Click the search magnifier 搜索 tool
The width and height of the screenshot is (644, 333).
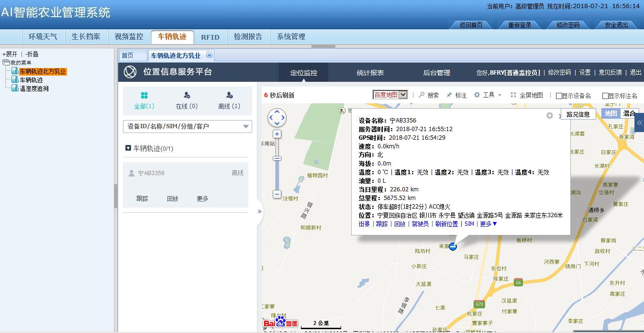[x=428, y=95]
